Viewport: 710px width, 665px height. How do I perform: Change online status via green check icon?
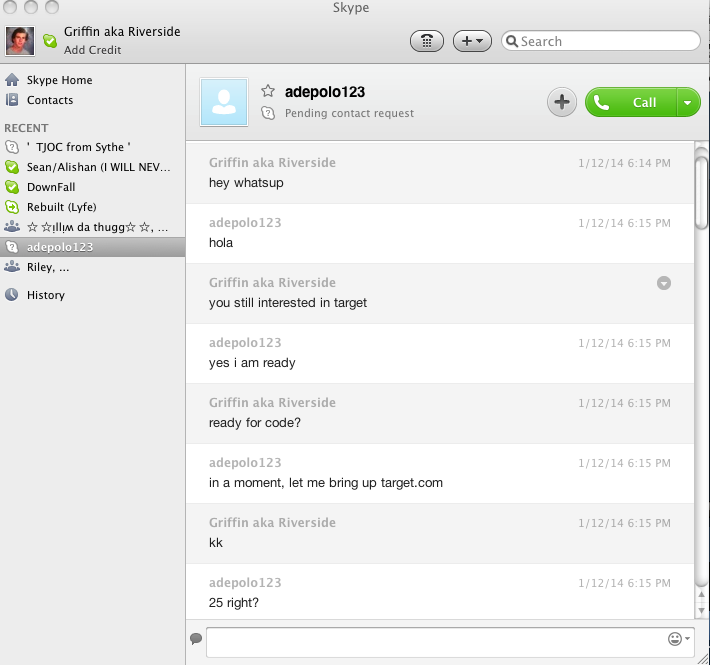[x=50, y=41]
